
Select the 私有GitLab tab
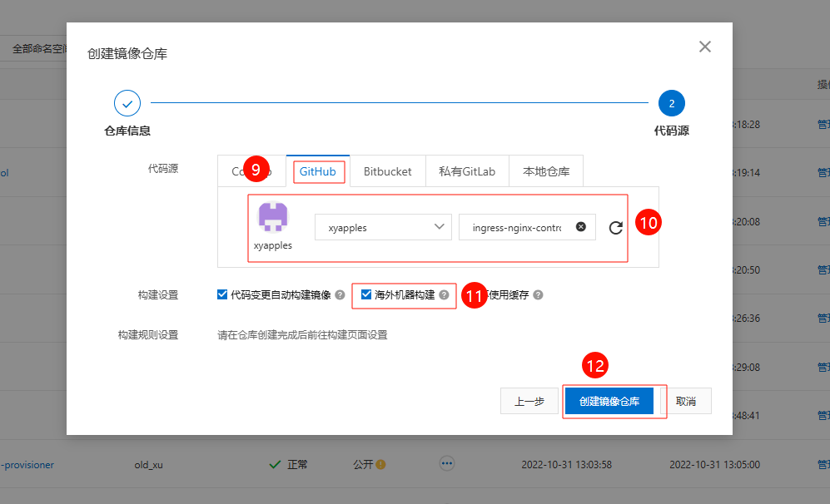click(466, 171)
